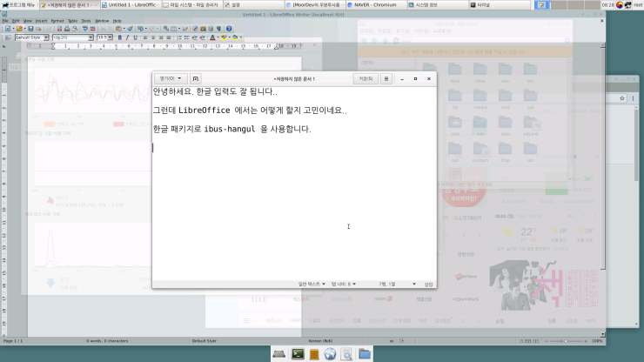Open the font name dropdown in Writer

click(91, 37)
